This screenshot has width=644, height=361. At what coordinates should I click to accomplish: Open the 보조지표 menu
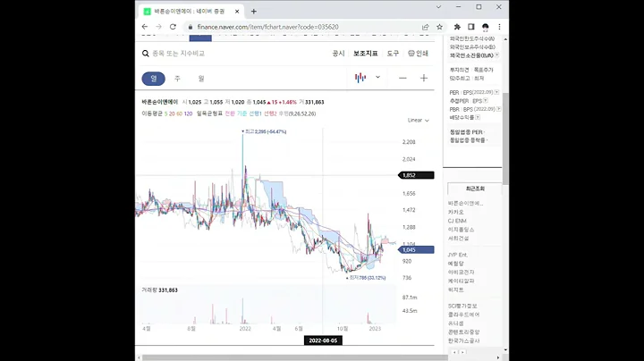point(366,54)
